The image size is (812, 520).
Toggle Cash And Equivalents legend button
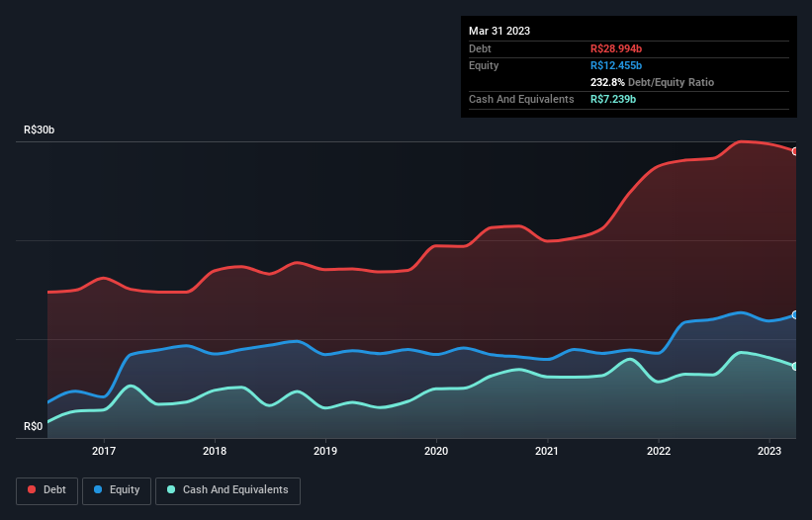(x=227, y=490)
